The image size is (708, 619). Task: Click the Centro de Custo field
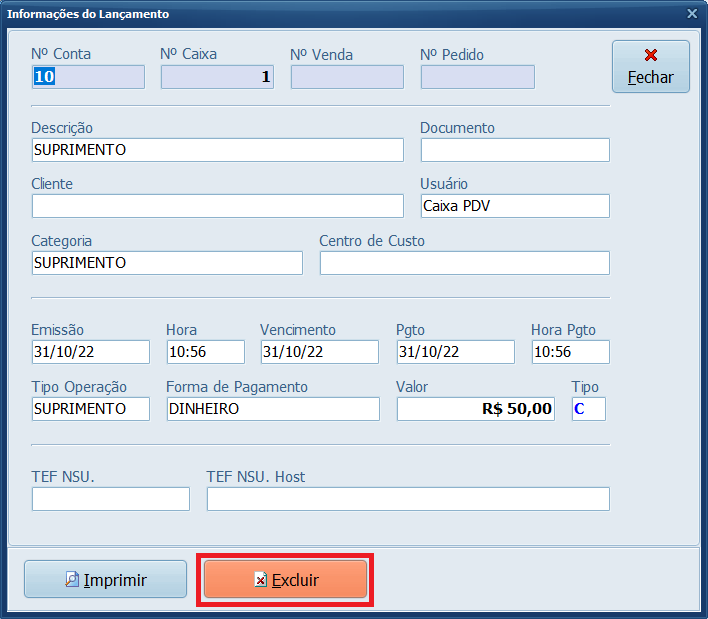point(464,263)
